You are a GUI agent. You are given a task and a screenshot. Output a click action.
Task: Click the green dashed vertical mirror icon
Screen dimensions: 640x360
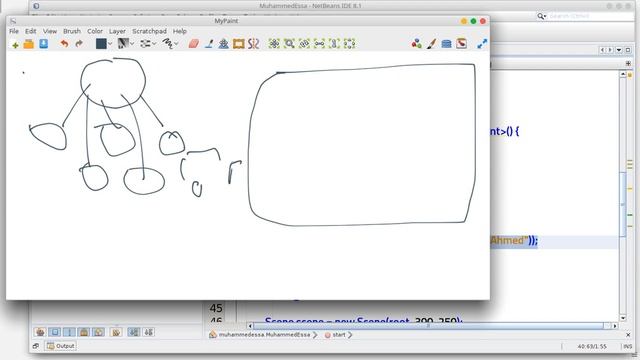point(334,44)
